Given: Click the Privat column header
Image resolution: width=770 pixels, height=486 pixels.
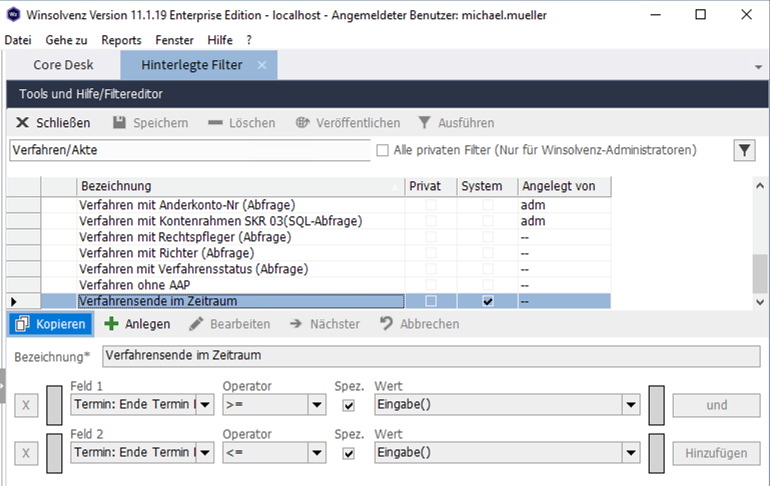Looking at the screenshot, I should (x=431, y=186).
